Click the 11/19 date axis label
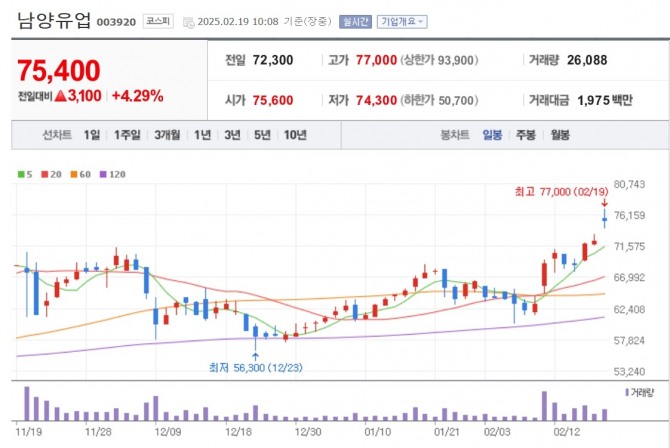Viewport: 670px width, 448px height. tap(29, 432)
